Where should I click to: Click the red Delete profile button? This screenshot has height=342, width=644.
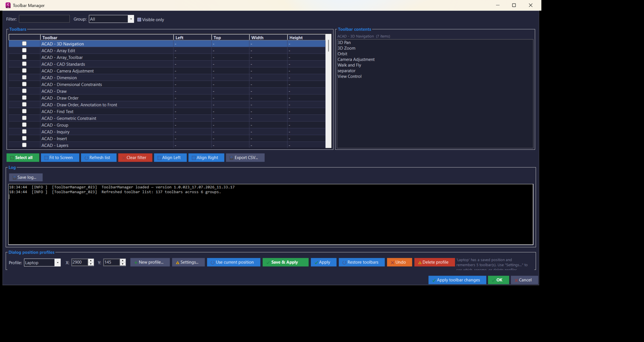point(434,262)
